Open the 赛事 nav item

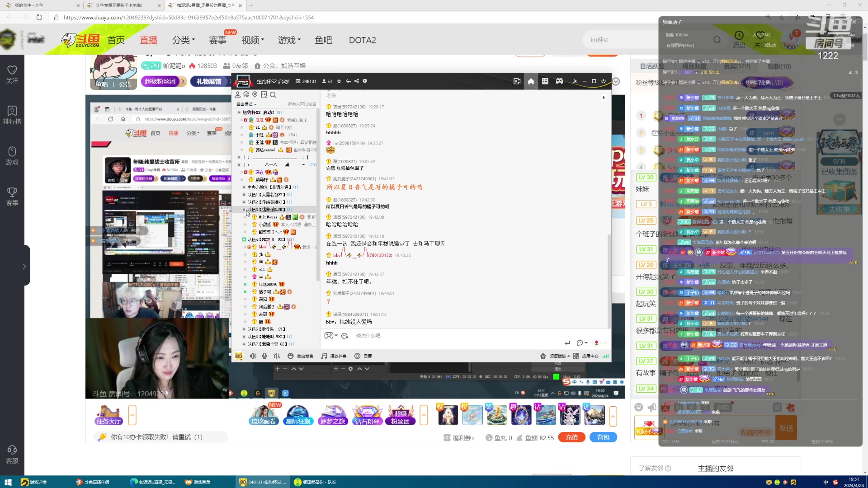click(217, 40)
